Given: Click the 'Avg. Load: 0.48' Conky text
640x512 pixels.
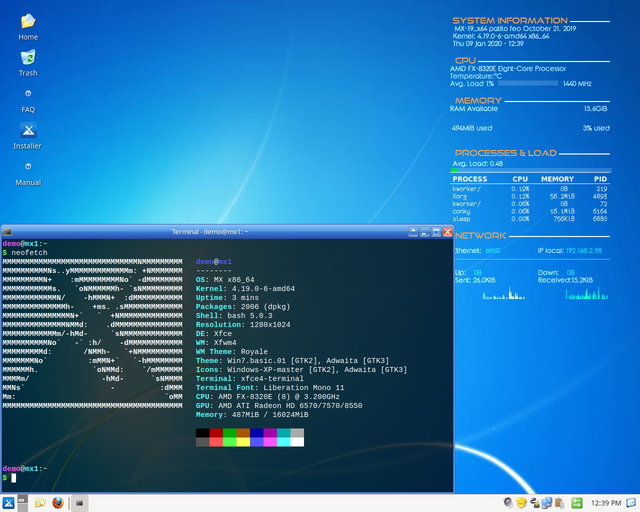Looking at the screenshot, I should coord(478,164).
